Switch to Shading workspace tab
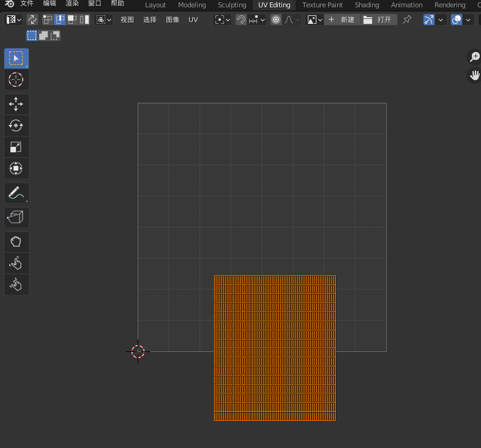This screenshot has width=481, height=448. click(367, 5)
